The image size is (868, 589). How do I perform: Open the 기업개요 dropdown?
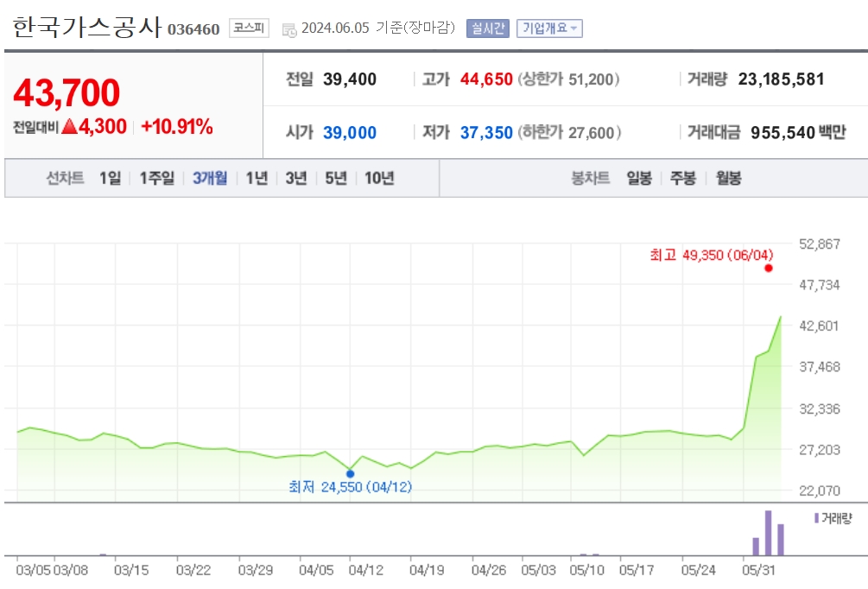549,28
